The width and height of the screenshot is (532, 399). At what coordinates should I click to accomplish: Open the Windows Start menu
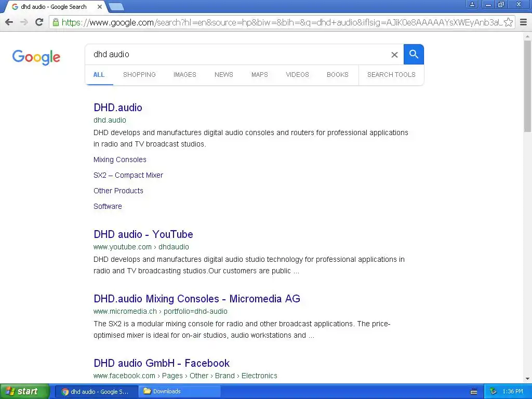coord(25,392)
